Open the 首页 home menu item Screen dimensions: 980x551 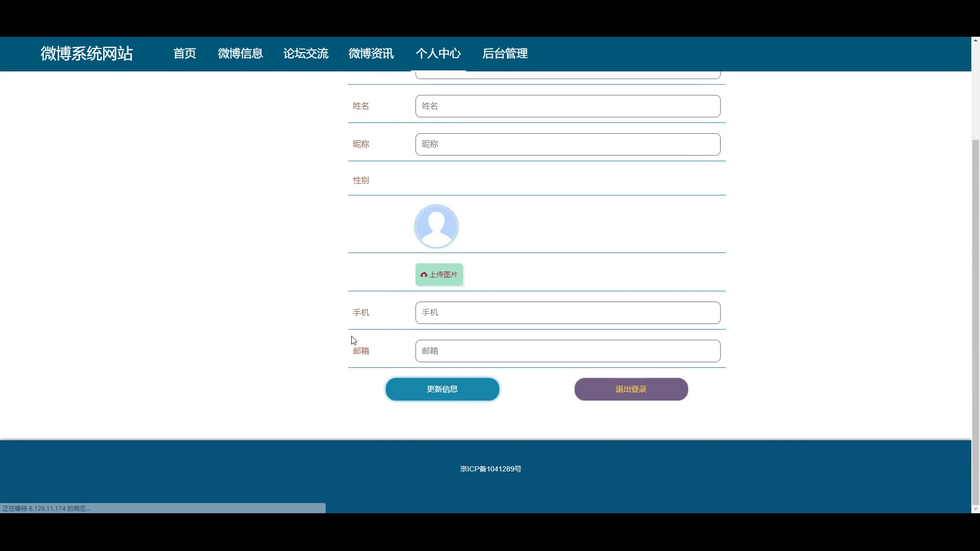[184, 54]
